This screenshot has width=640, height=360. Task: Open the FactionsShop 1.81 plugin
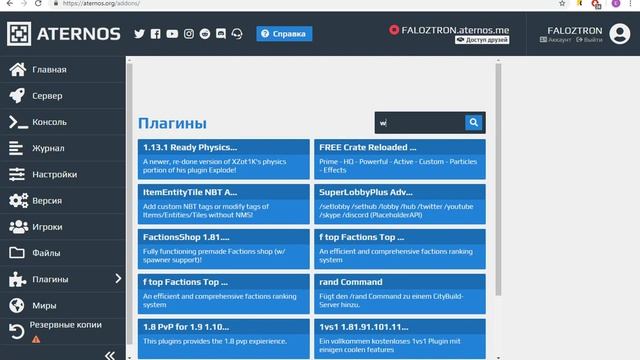click(x=224, y=249)
